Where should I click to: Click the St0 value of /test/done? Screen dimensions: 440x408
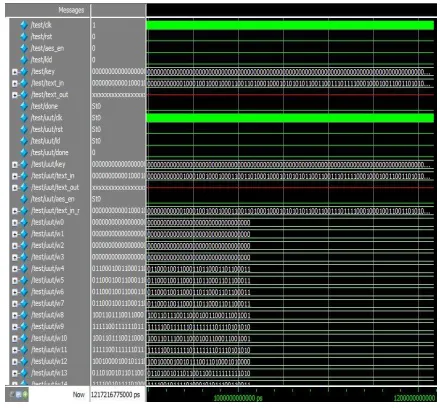[96, 106]
